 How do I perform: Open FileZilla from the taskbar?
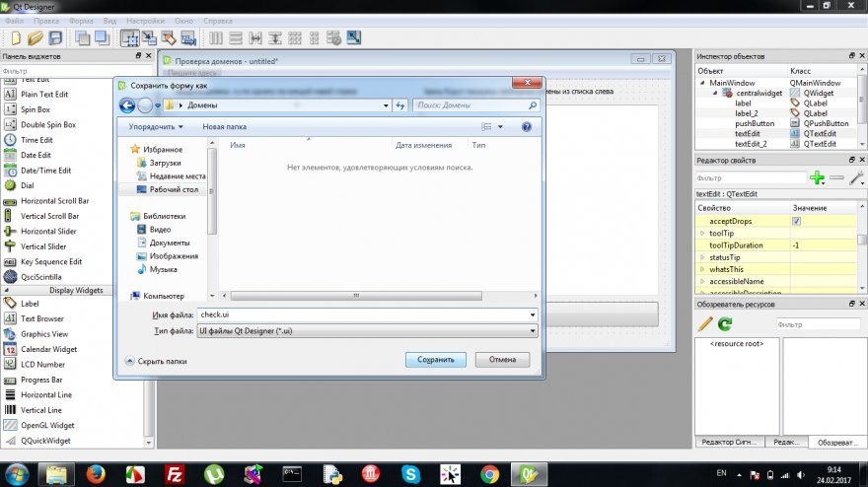pyautogui.click(x=175, y=474)
